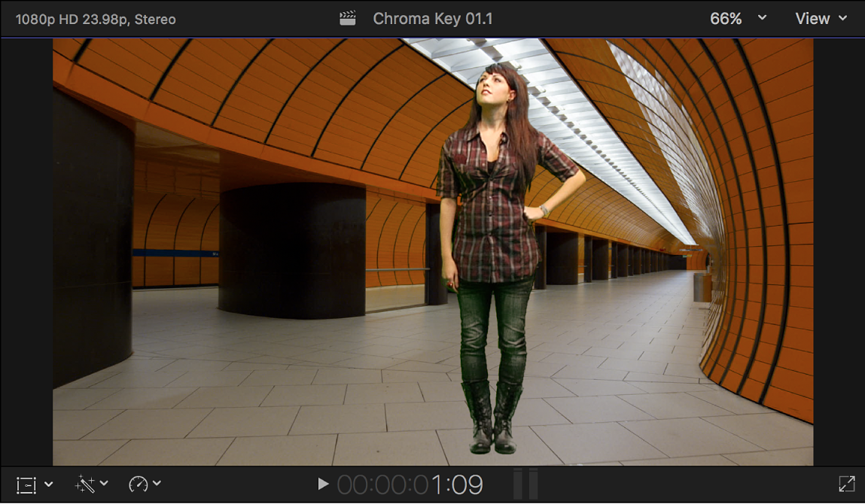Viewport: 865px width, 504px height.
Task: Open the Enhancements dropdown menu
Action: click(104, 484)
